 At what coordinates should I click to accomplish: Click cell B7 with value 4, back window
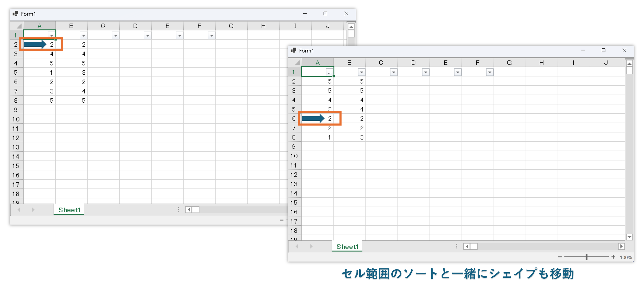(x=72, y=91)
